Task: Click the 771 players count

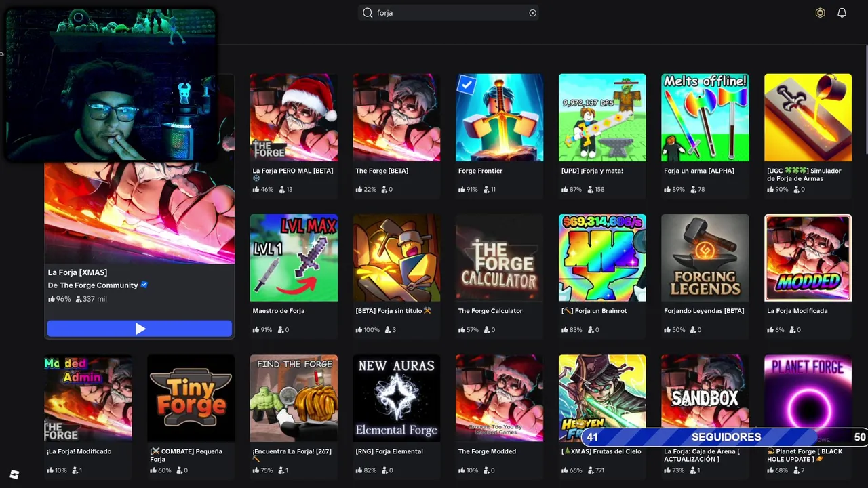Action: pyautogui.click(x=596, y=470)
